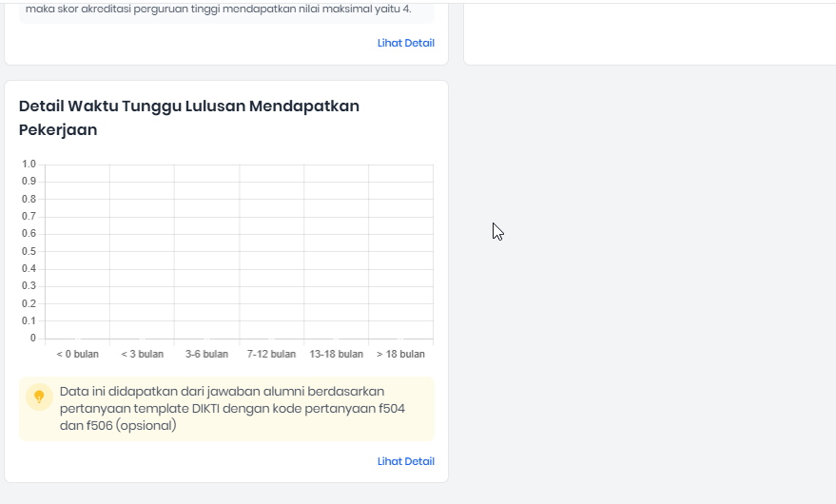
Task: Click the 1.0 value on the y-axis
Action: pos(29,165)
